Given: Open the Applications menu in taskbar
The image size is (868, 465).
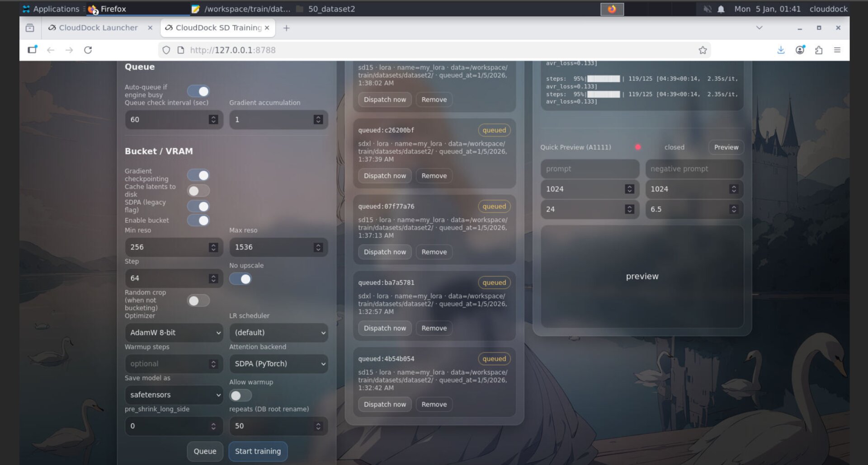Looking at the screenshot, I should (51, 9).
